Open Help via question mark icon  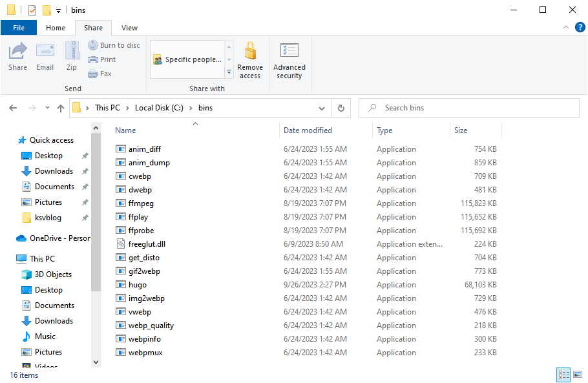point(580,27)
